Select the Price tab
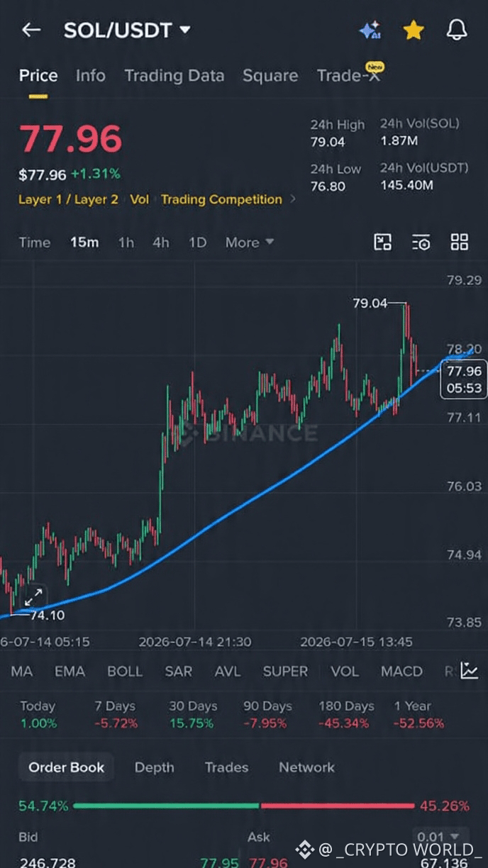 click(38, 76)
